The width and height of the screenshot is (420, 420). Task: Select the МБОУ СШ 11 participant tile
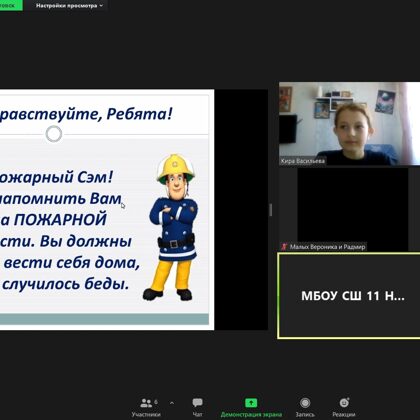click(x=349, y=296)
